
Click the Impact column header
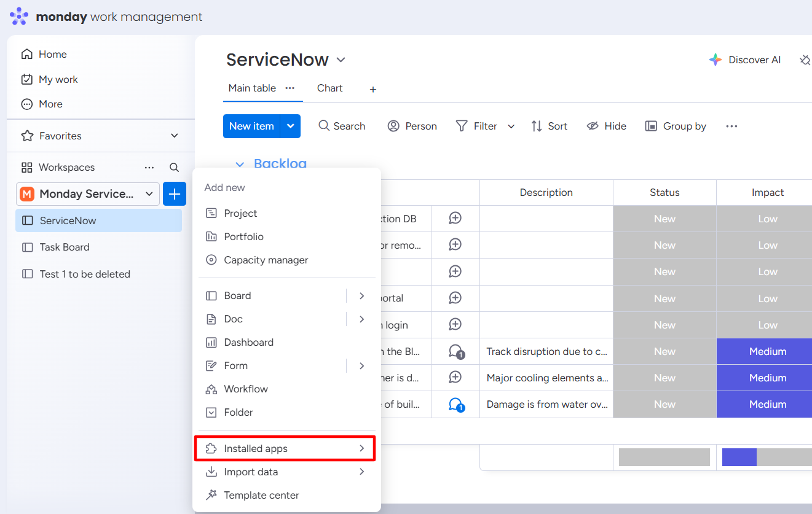point(768,192)
